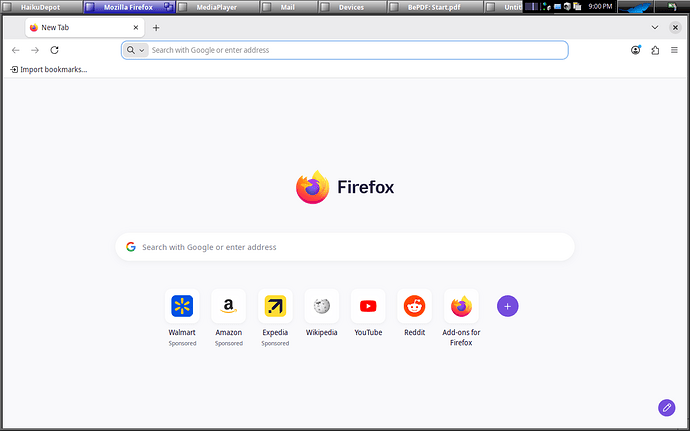Focus the address bar field
The width and height of the screenshot is (690, 431).
345,50
